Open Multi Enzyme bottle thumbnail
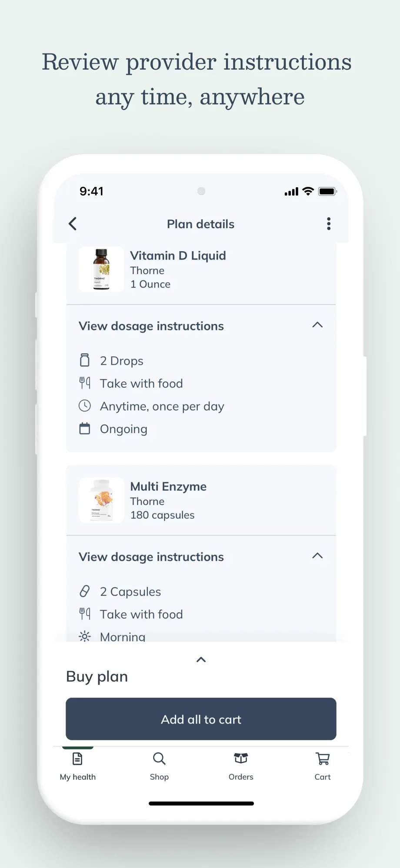 [x=101, y=500]
